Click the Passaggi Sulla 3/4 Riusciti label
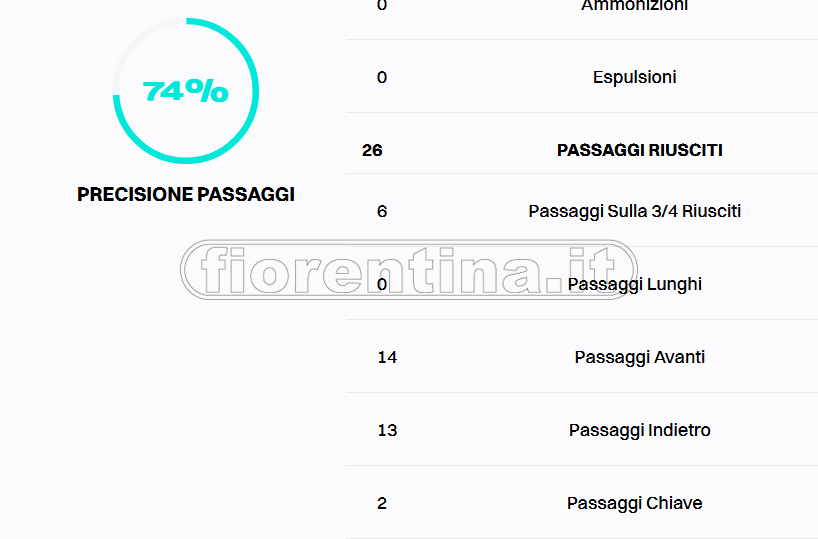 tap(634, 211)
